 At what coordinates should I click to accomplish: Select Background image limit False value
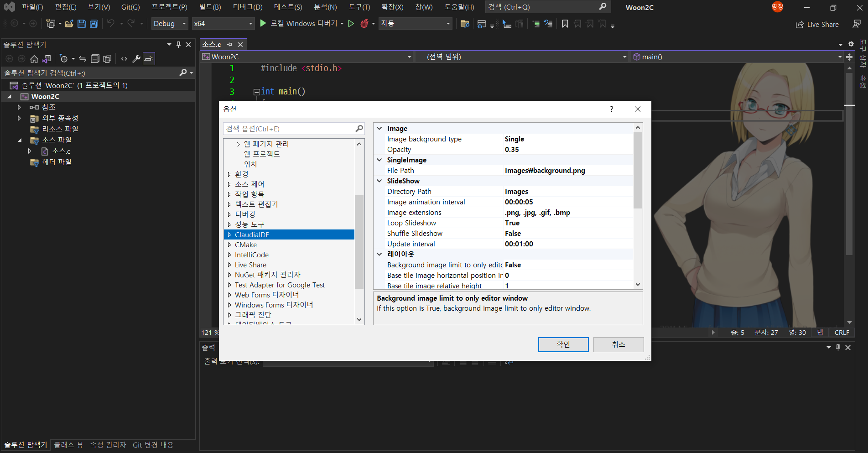tap(568, 265)
